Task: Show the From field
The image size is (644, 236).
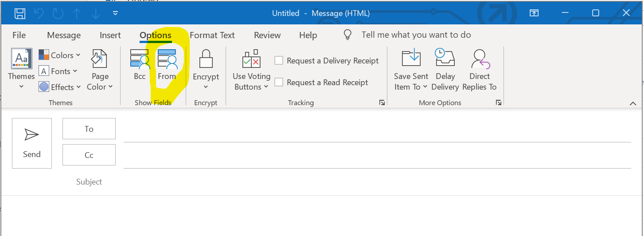Action: (167, 65)
